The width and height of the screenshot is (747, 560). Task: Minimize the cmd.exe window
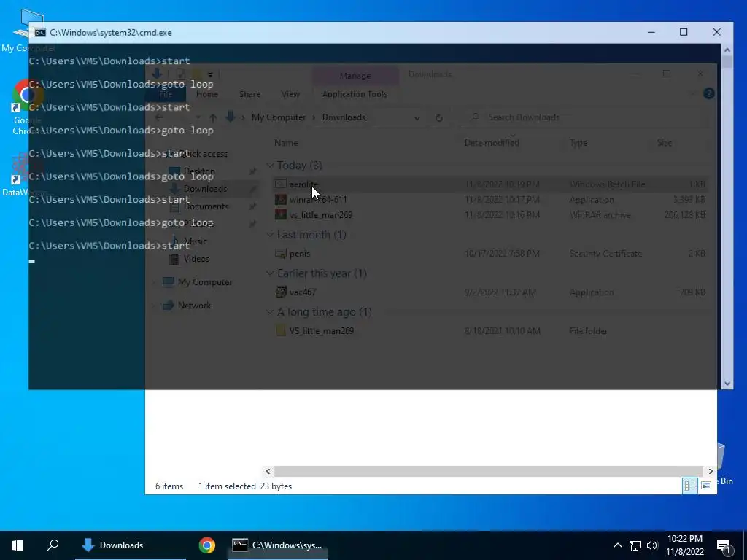(651, 32)
